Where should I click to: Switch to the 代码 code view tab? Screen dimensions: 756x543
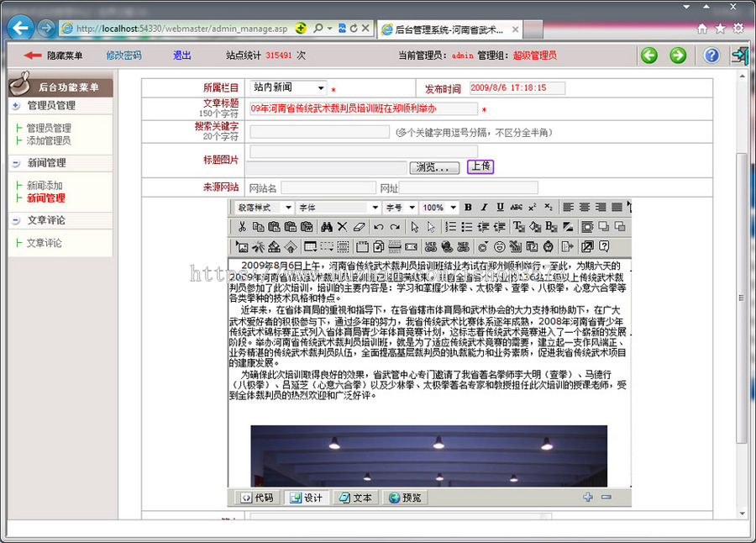click(x=256, y=497)
